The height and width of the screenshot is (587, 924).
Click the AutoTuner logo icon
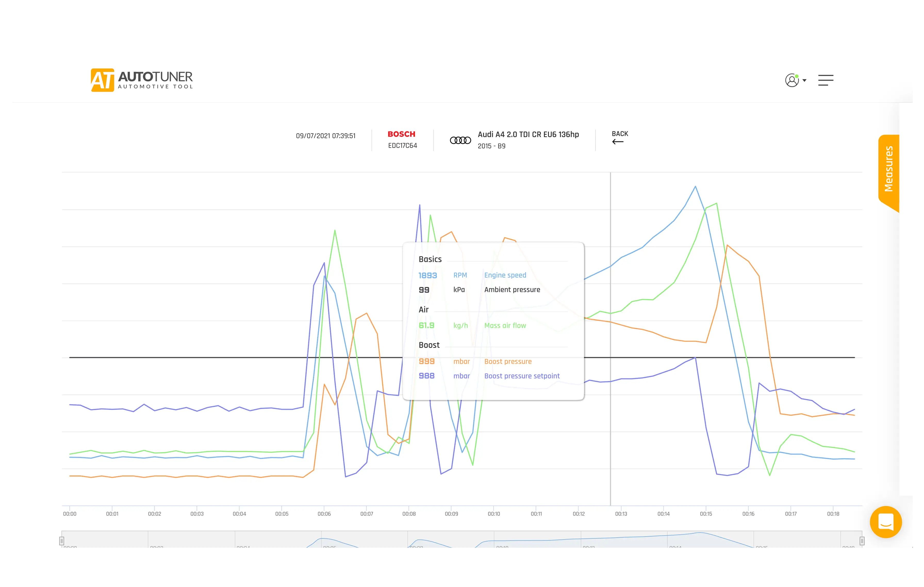(x=102, y=80)
